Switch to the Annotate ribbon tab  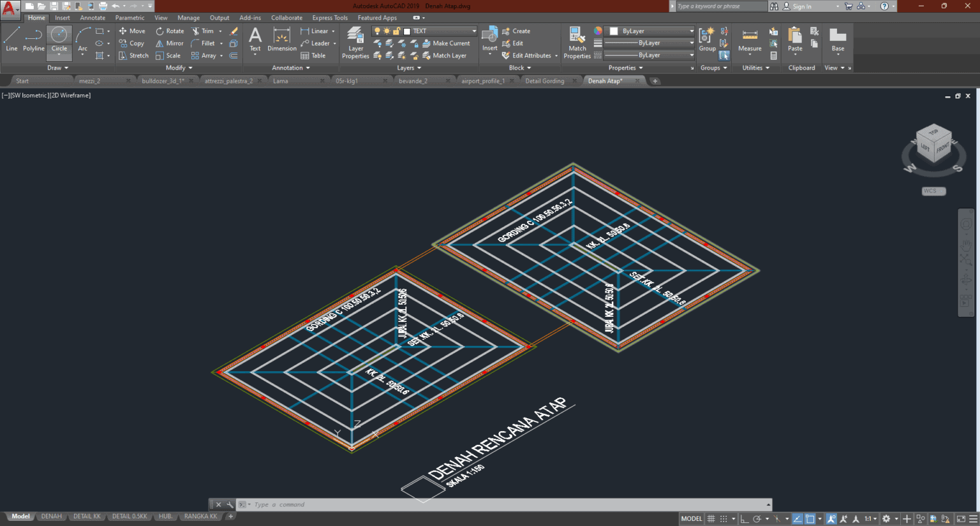coord(93,17)
